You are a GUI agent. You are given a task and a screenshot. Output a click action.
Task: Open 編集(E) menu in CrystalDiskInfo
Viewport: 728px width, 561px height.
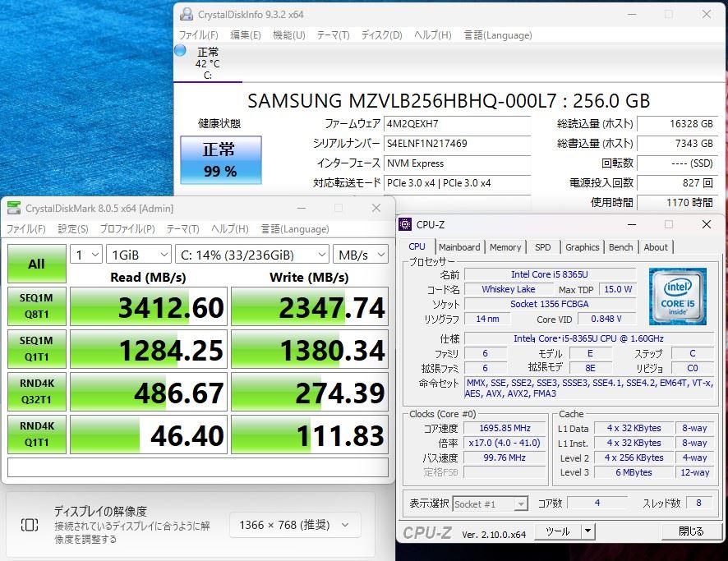pyautogui.click(x=246, y=35)
